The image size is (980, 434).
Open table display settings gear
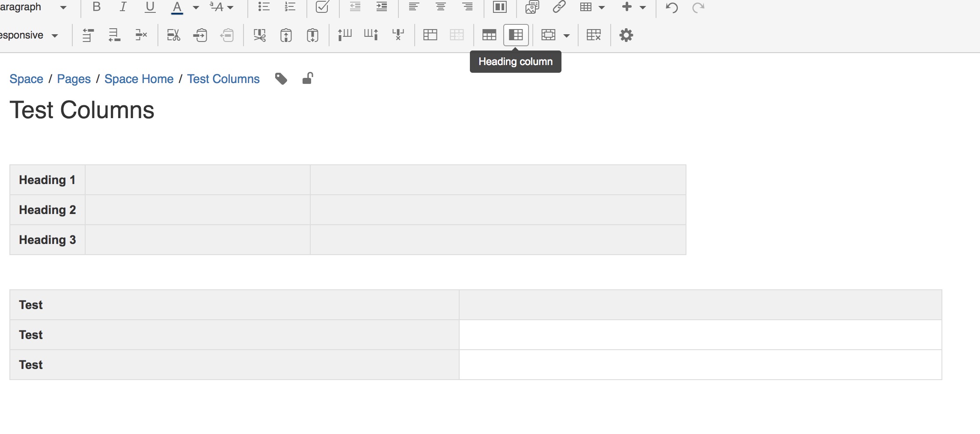627,35
